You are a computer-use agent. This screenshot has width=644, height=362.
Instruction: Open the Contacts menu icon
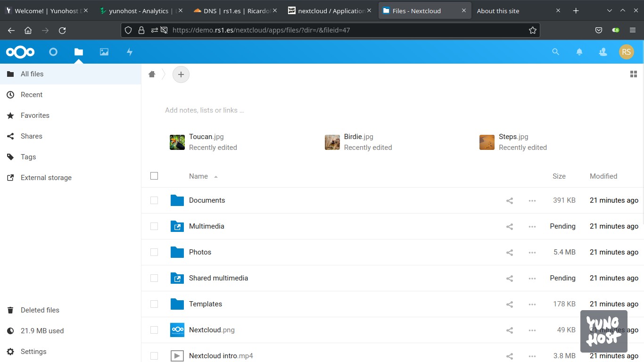pyautogui.click(x=603, y=52)
